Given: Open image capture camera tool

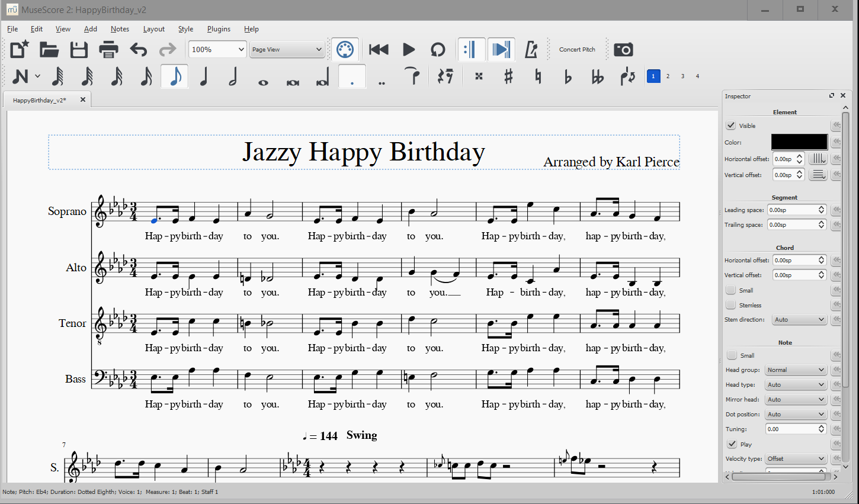Looking at the screenshot, I should coord(623,49).
